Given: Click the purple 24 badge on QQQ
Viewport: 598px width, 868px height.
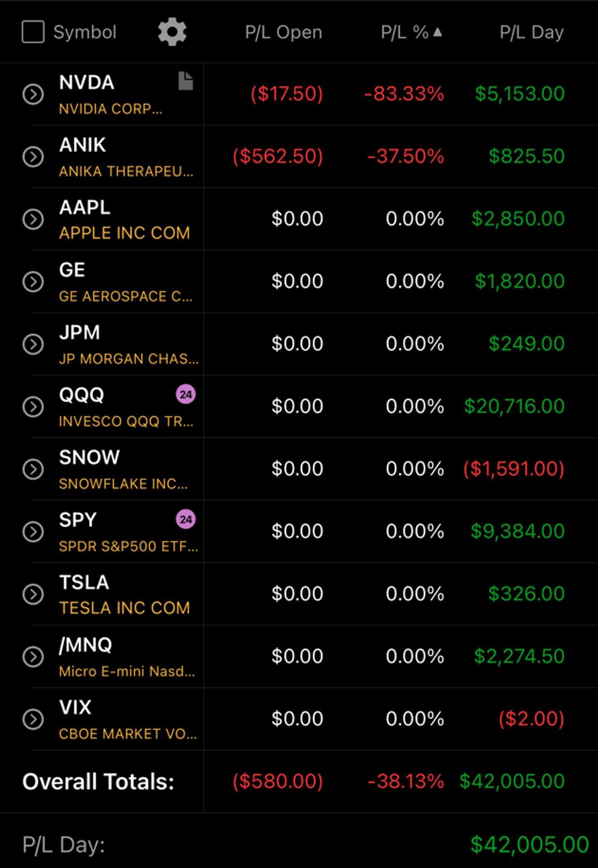Looking at the screenshot, I should coord(186,395).
